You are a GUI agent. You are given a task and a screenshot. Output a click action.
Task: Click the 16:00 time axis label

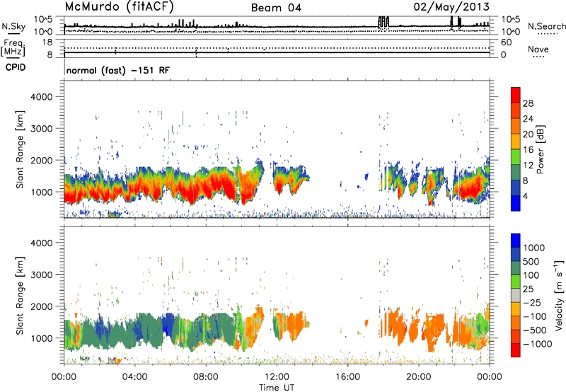(x=347, y=377)
